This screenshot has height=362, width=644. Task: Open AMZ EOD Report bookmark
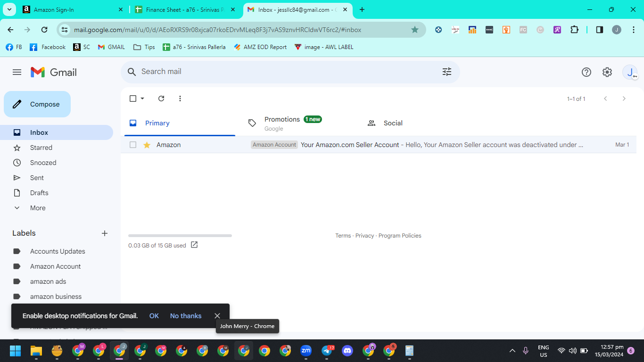tap(260, 47)
